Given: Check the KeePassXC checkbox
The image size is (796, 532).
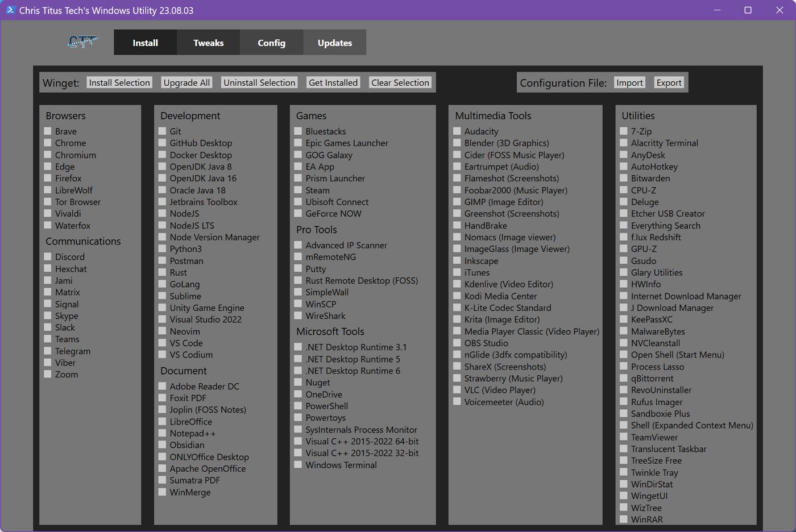Looking at the screenshot, I should pos(624,319).
